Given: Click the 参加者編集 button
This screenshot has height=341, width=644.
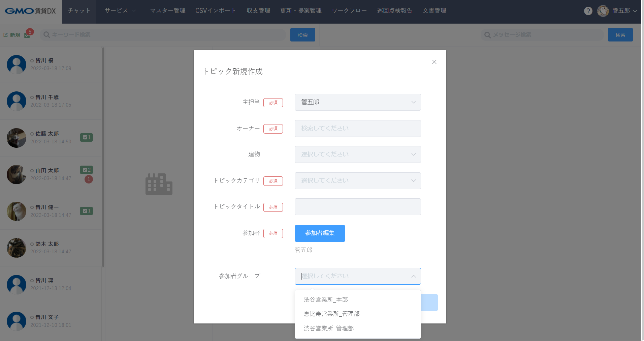Looking at the screenshot, I should tap(320, 233).
